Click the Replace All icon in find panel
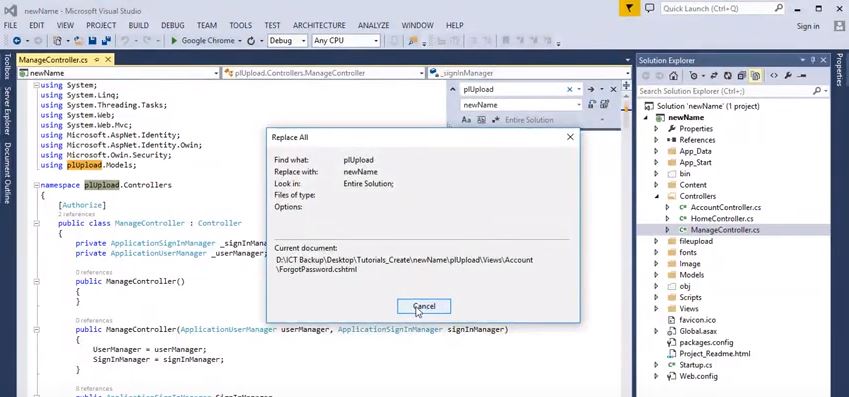 click(605, 105)
